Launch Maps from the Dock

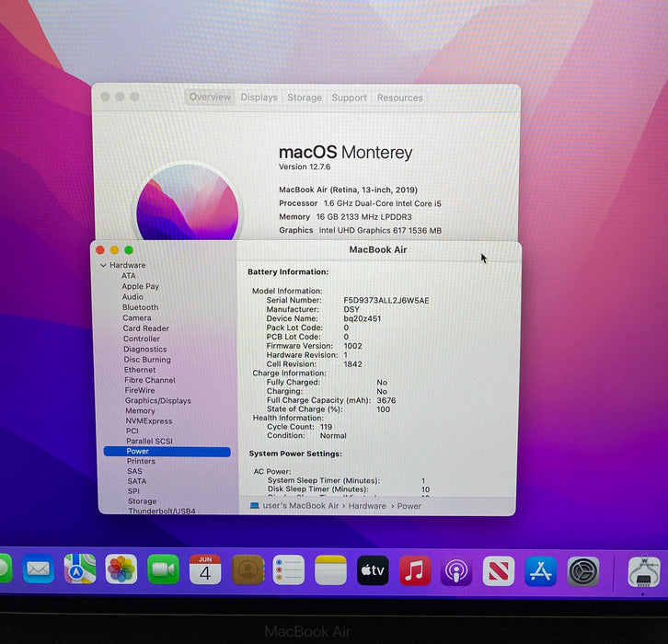point(80,569)
